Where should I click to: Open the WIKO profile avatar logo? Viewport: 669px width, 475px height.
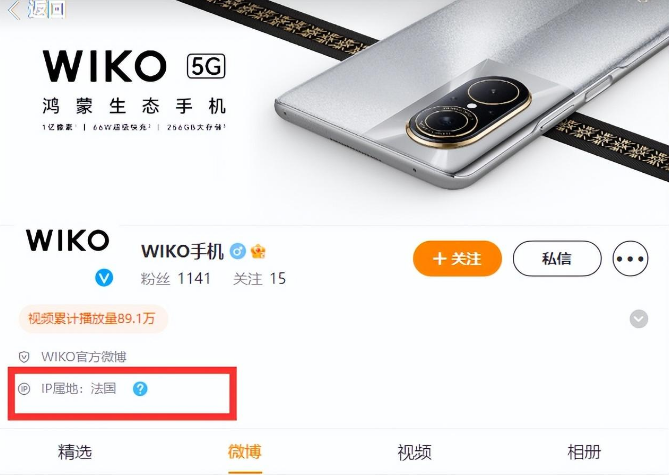(x=67, y=240)
